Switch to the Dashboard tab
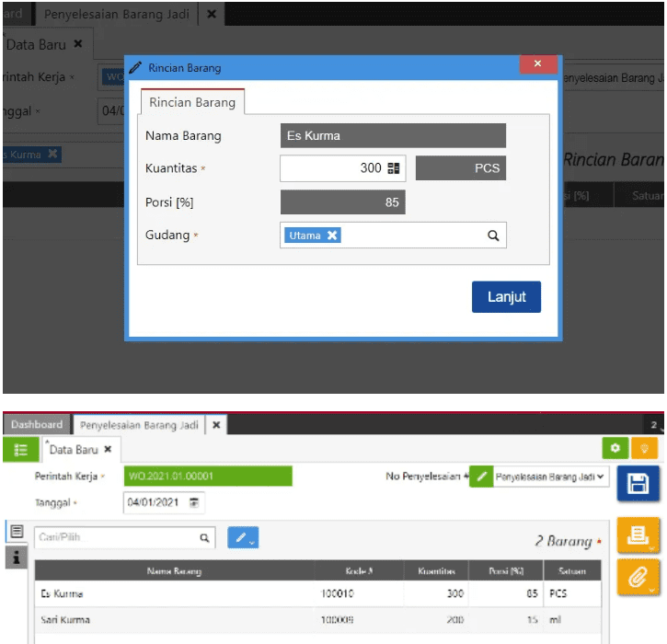Screen dimensions: 667x644 point(37,424)
